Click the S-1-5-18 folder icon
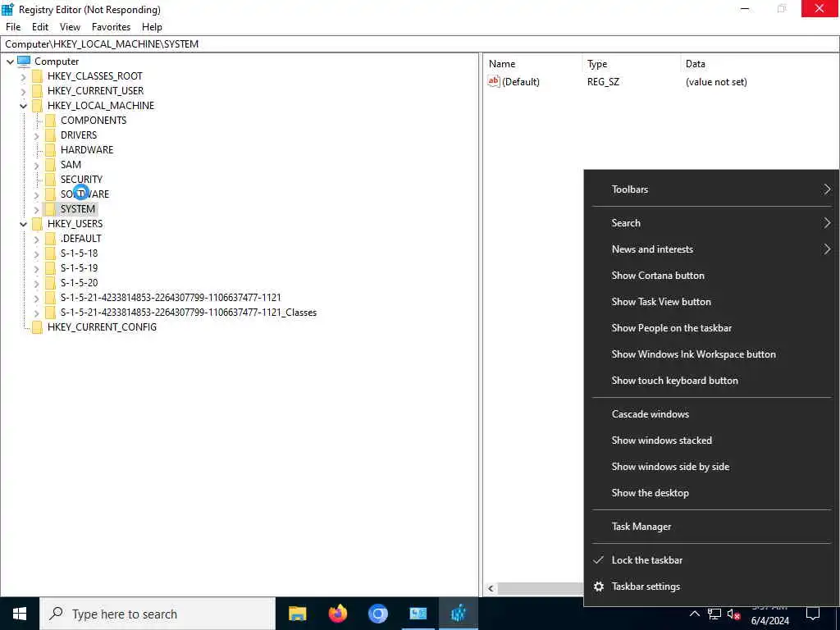840x630 pixels. [x=50, y=253]
